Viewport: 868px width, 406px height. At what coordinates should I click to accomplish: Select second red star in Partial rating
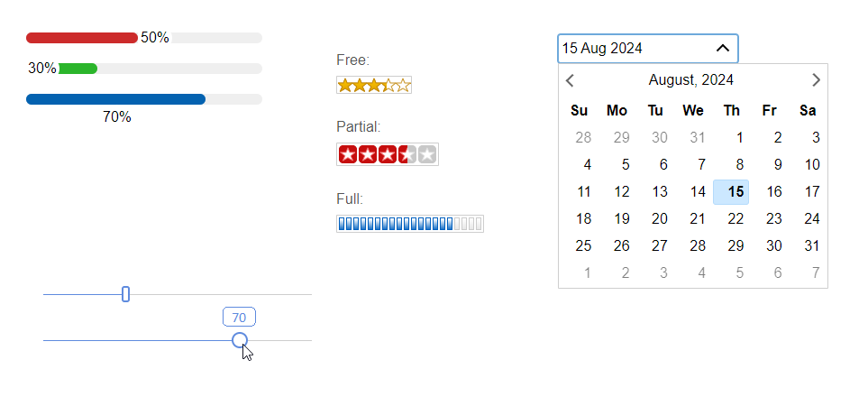(368, 154)
